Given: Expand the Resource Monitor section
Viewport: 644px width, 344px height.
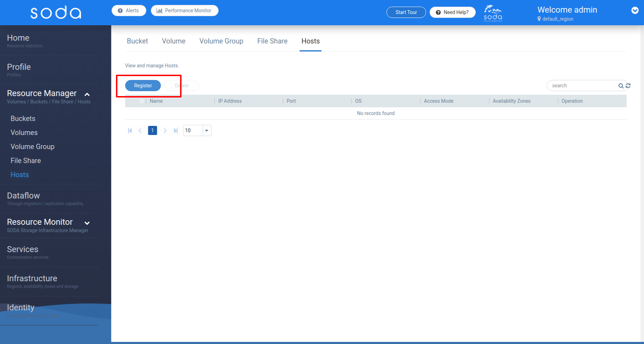Looking at the screenshot, I should tap(87, 223).
